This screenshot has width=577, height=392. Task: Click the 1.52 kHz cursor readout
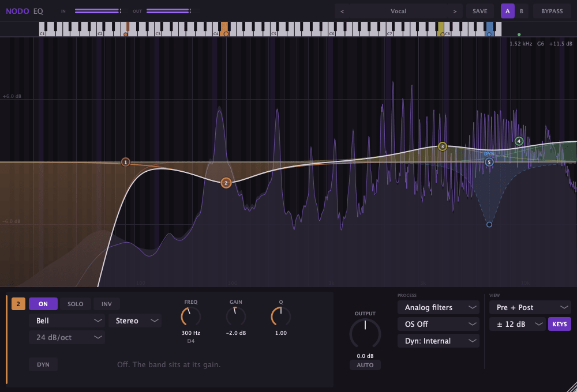[520, 43]
